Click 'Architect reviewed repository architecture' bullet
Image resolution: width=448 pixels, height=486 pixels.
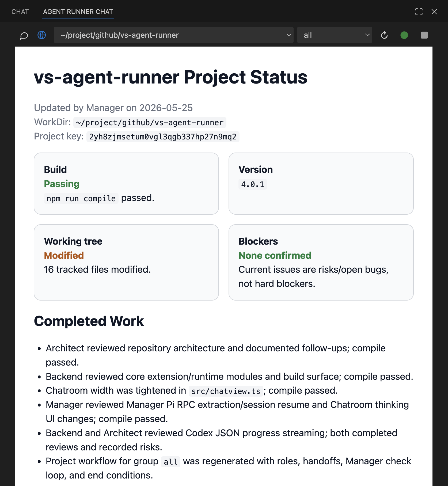point(216,355)
